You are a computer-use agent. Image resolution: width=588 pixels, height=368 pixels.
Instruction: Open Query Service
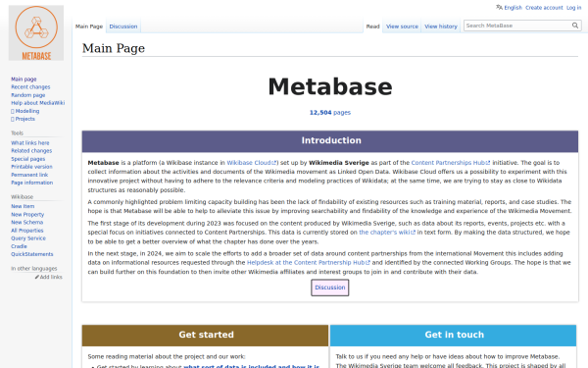28,238
